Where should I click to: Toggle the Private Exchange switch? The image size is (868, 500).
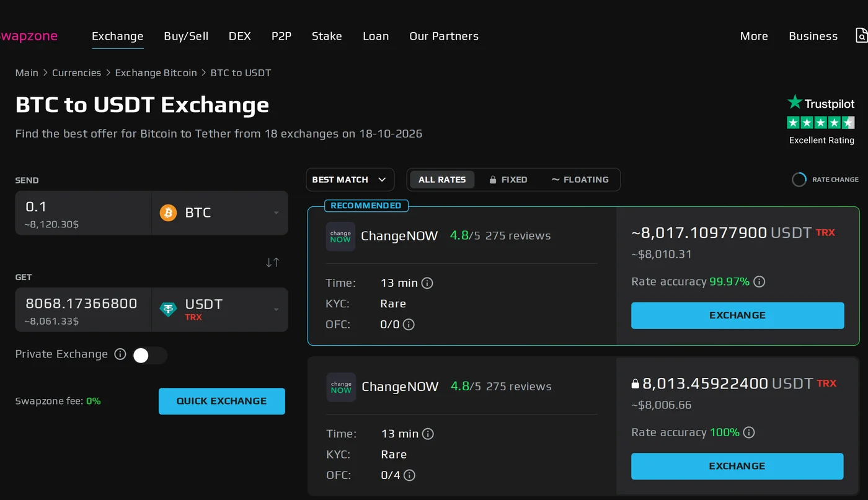click(150, 355)
